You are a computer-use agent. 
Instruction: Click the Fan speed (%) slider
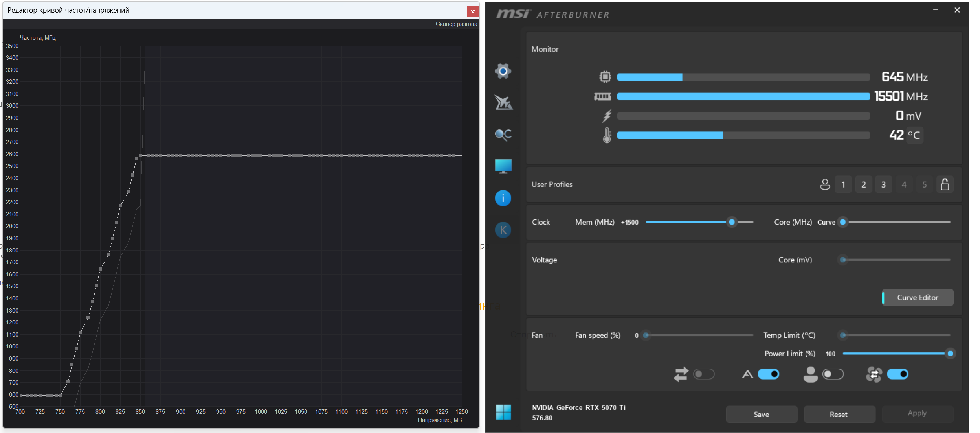coord(699,335)
